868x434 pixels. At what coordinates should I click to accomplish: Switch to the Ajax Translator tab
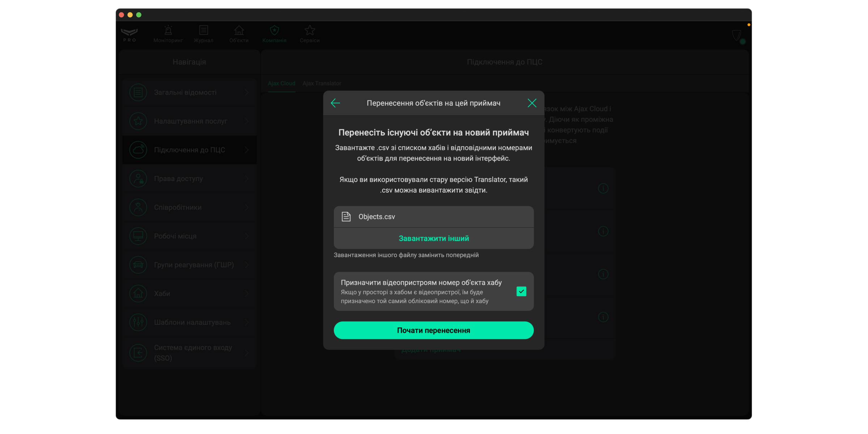click(x=322, y=83)
